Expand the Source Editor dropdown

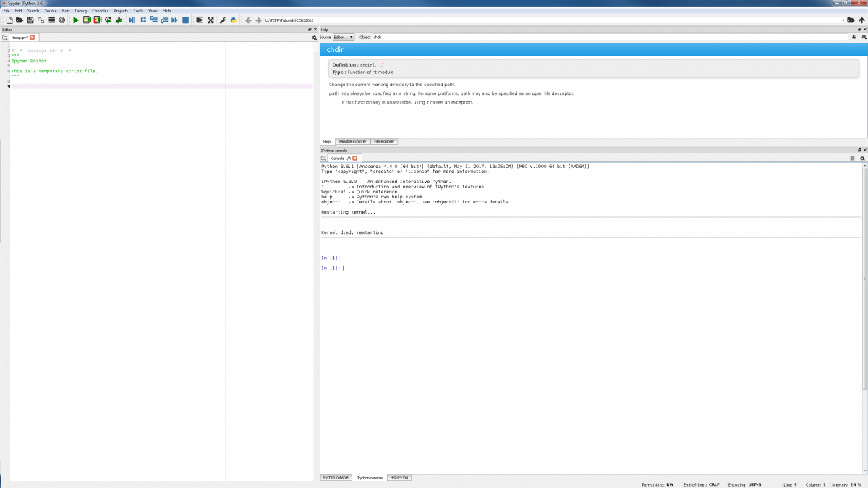(x=344, y=37)
